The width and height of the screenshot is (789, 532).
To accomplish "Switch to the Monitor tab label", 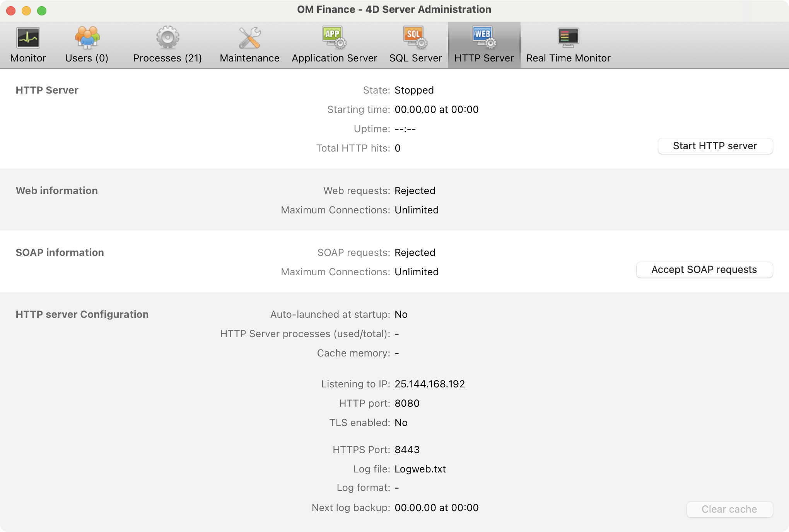I will pyautogui.click(x=28, y=58).
